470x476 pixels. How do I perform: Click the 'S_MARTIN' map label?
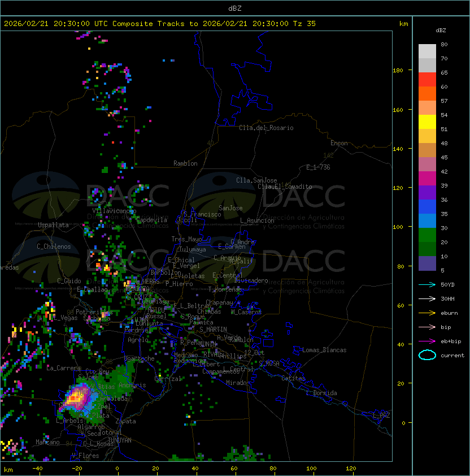pos(213,330)
